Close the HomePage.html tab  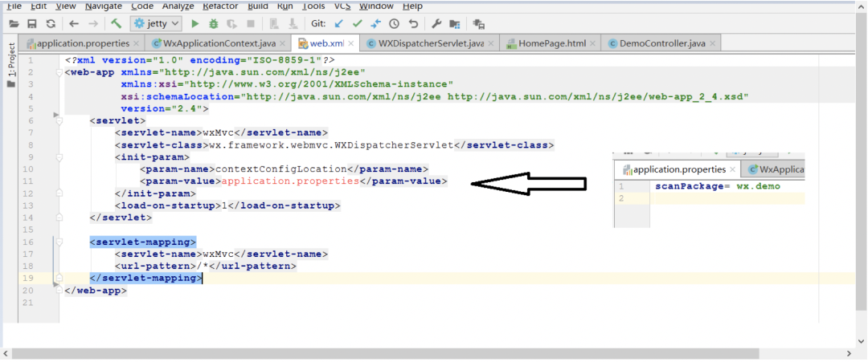[593, 43]
